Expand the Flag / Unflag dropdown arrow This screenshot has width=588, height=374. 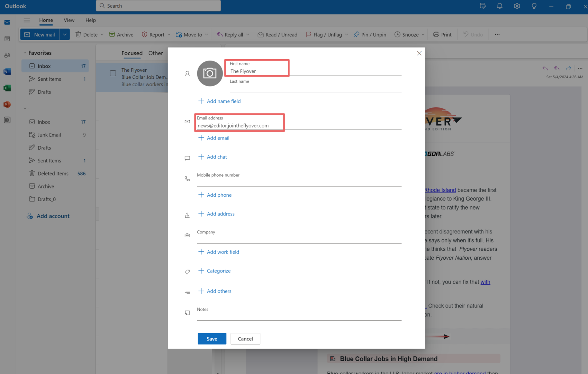pyautogui.click(x=346, y=35)
